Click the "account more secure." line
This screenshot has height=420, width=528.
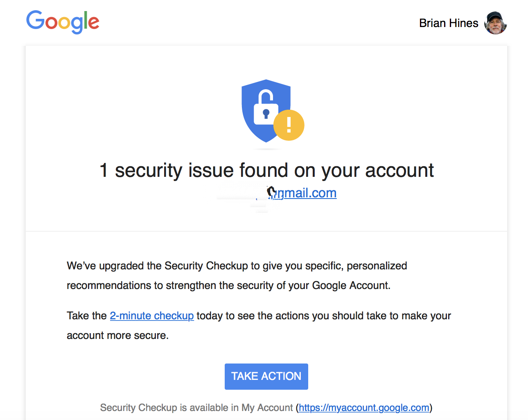click(x=117, y=336)
